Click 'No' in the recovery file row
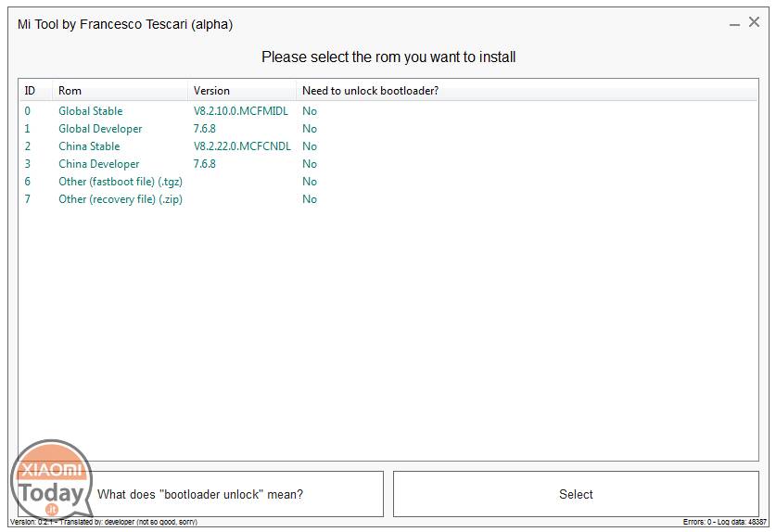 [310, 199]
